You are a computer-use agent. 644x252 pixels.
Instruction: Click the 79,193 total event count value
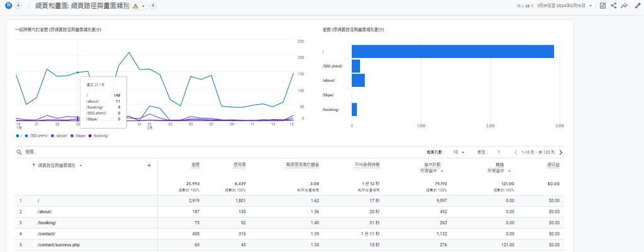439,184
